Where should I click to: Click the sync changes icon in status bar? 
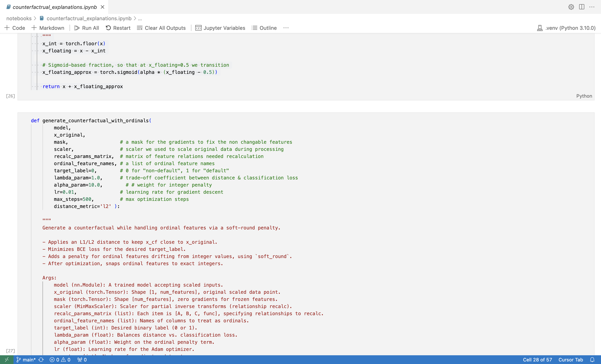(x=41, y=360)
